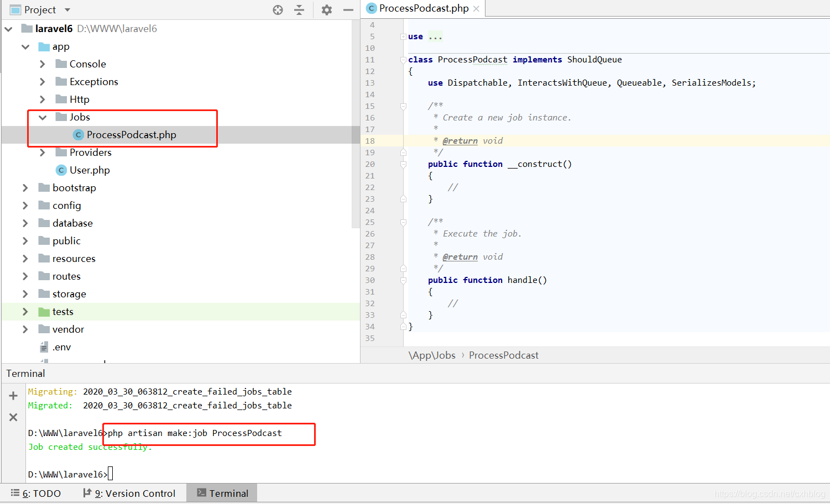The image size is (830, 504).
Task: Hide the Project panel with minus icon
Action: click(x=348, y=9)
